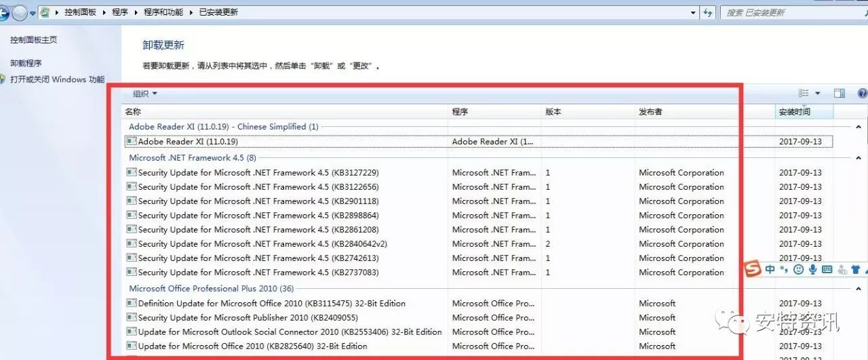Viewport: 868px width, 360px height.
Task: Click the change view icon
Action: click(x=804, y=93)
